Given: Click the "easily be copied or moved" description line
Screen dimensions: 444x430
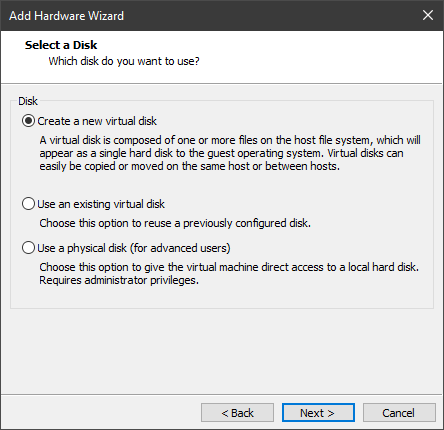Looking at the screenshot, I should pyautogui.click(x=190, y=166).
